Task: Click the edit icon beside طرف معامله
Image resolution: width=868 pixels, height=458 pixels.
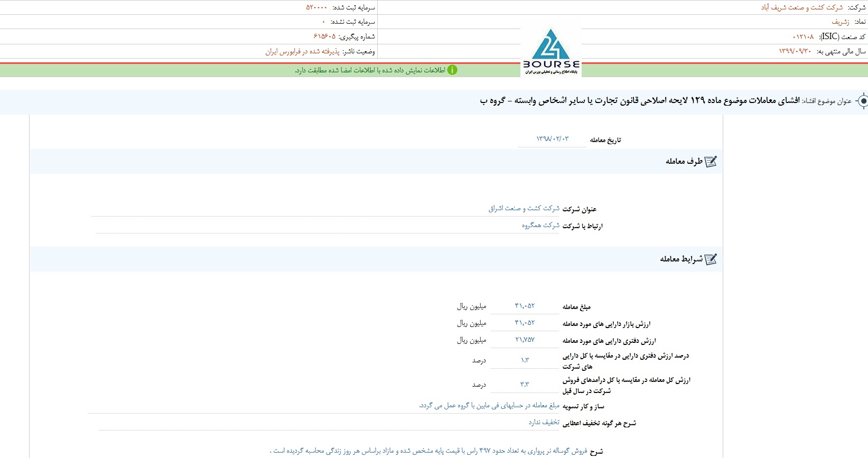Action: (711, 162)
